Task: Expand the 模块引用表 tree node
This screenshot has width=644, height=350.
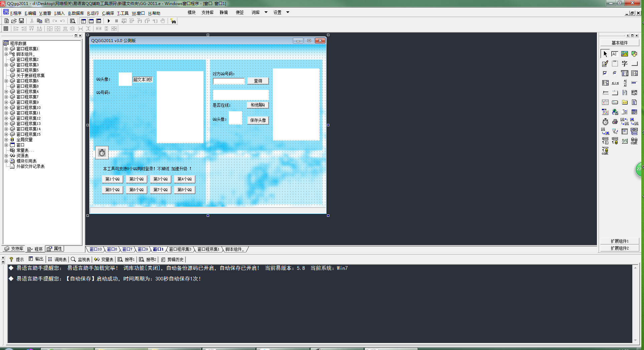Action: 6,161
